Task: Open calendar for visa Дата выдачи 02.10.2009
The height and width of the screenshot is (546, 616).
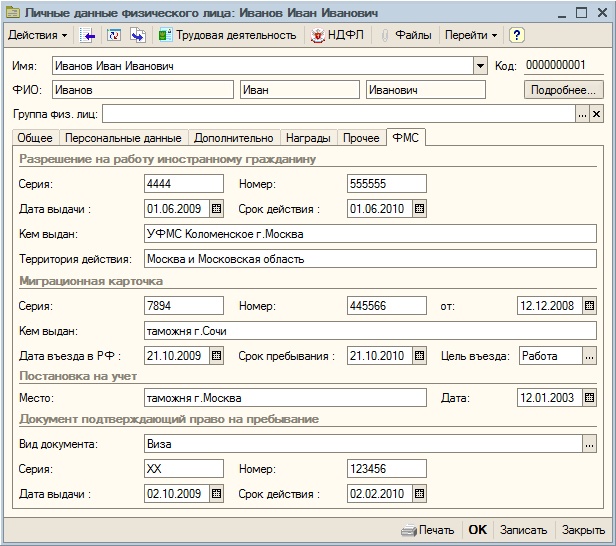Action: coord(216,494)
